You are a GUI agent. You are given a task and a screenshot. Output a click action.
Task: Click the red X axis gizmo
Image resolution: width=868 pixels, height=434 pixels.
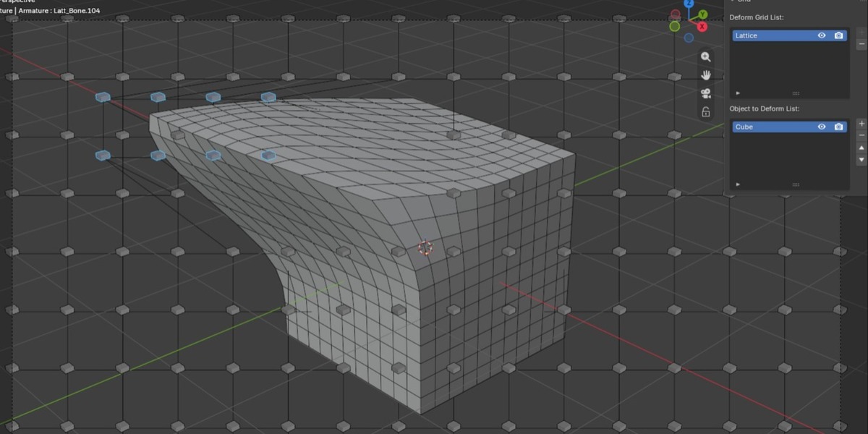click(x=702, y=26)
